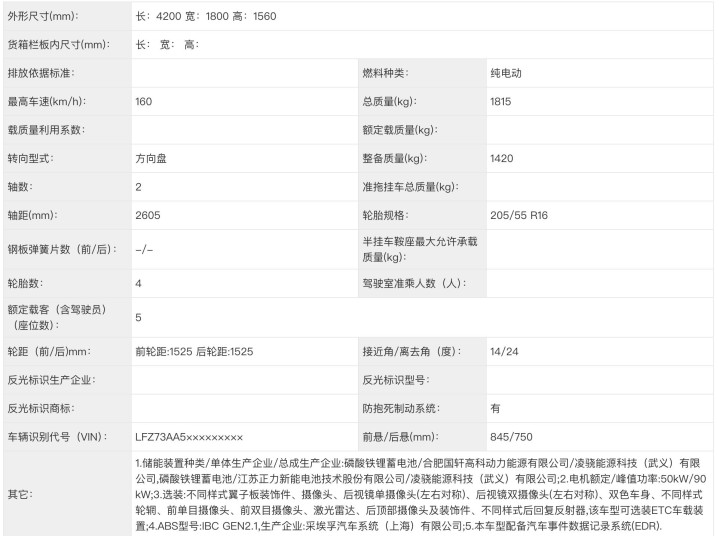The width and height of the screenshot is (719, 536).
Task: Select the angle value 14/24
Action: pyautogui.click(x=504, y=352)
